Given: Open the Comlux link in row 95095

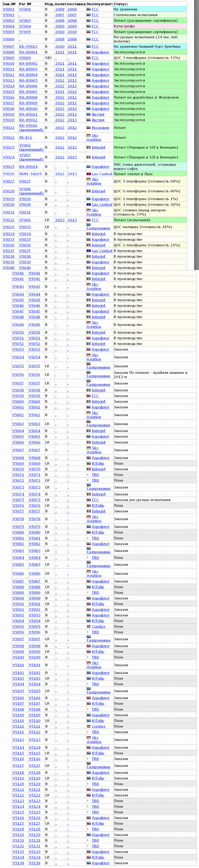Looking at the screenshot, I should pos(99,627).
